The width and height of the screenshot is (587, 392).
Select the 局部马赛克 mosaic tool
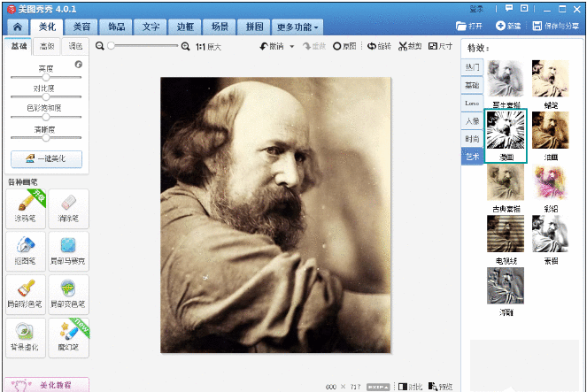point(69,250)
